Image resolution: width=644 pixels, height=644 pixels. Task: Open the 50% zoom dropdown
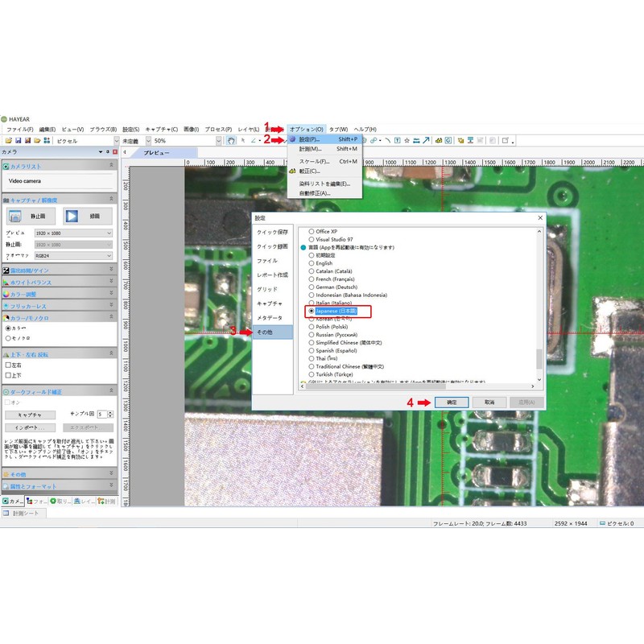pos(218,141)
